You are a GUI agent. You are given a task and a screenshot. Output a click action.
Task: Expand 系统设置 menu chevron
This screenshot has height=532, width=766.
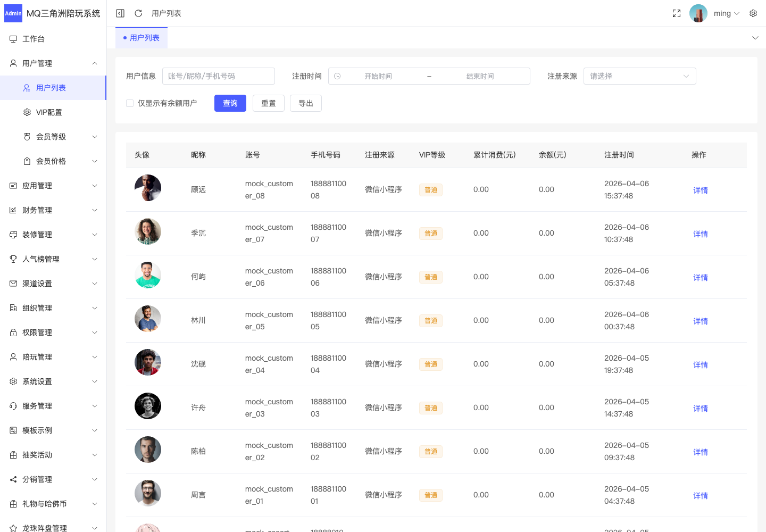pos(95,381)
